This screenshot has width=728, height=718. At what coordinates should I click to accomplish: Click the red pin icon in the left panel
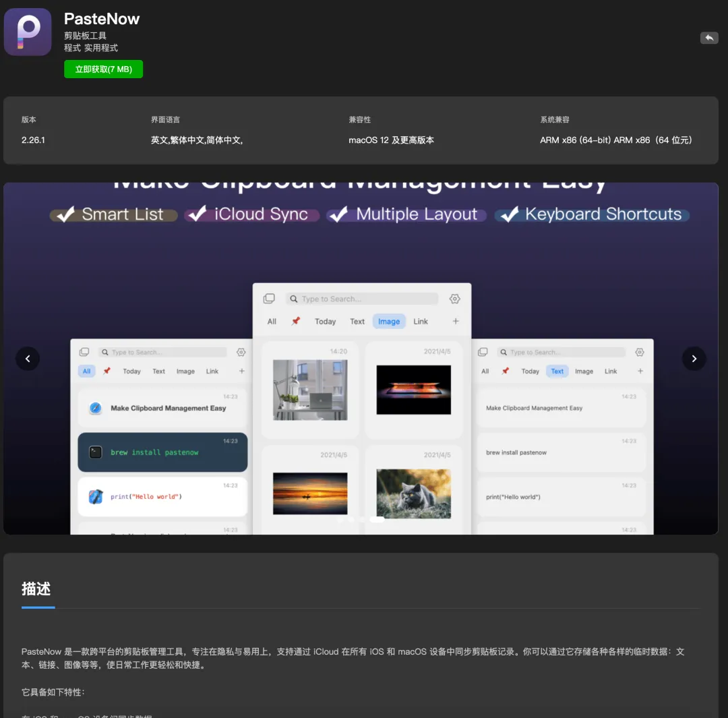(x=107, y=371)
